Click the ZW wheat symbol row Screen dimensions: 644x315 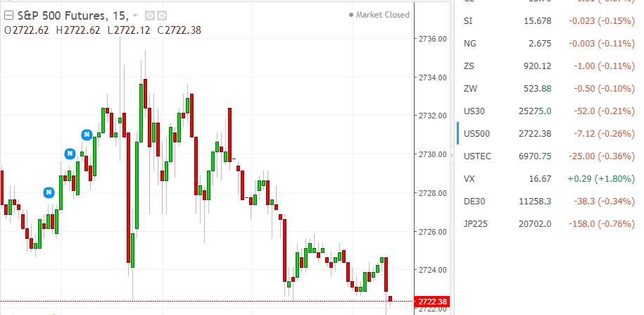(x=549, y=88)
